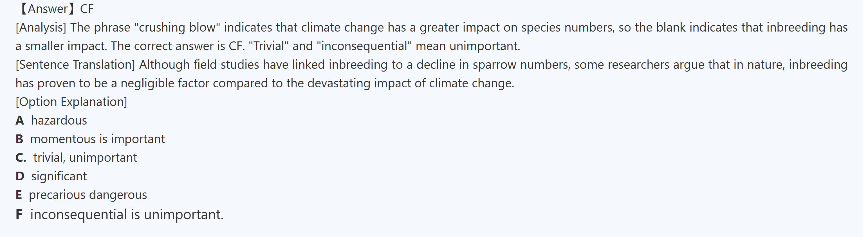
Task: Select bold option letter D
Action: (x=20, y=176)
